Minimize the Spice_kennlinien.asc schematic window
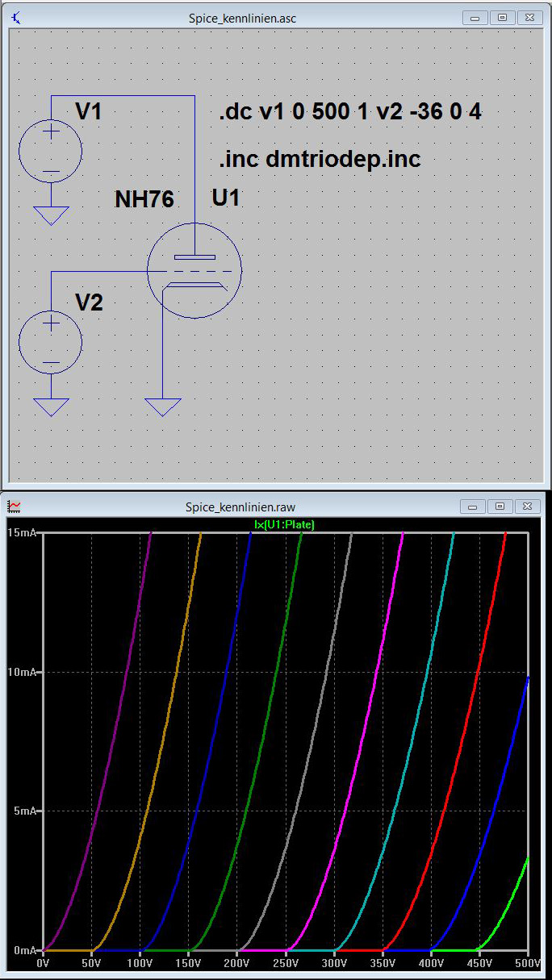The height and width of the screenshot is (980, 552). pos(476,17)
